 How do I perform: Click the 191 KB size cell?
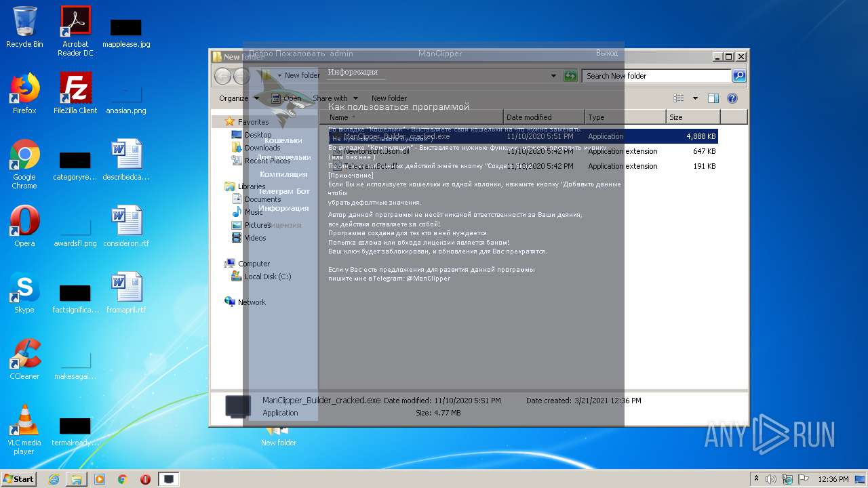704,166
